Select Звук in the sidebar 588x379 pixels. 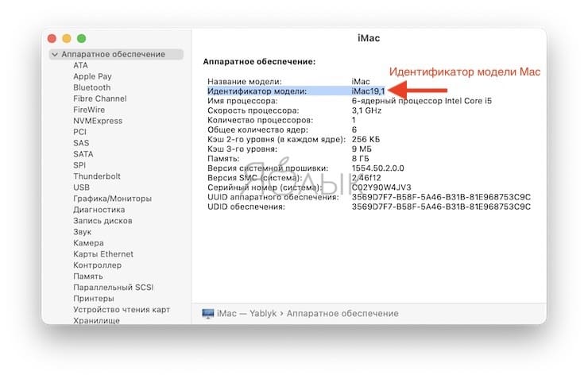(82, 232)
